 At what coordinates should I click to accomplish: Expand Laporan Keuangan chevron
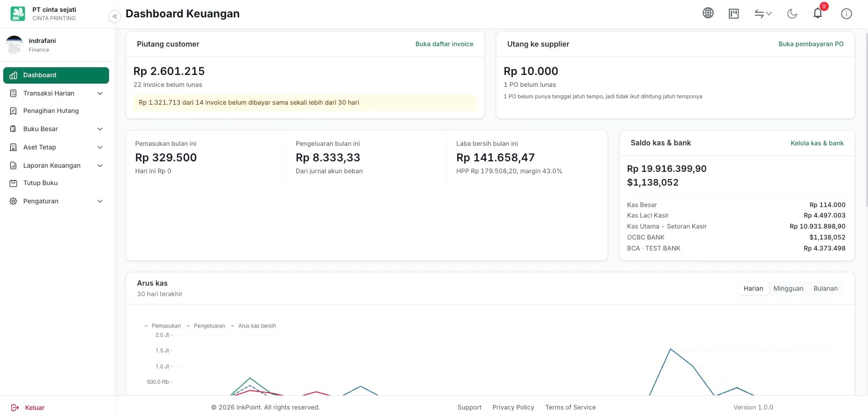click(100, 165)
